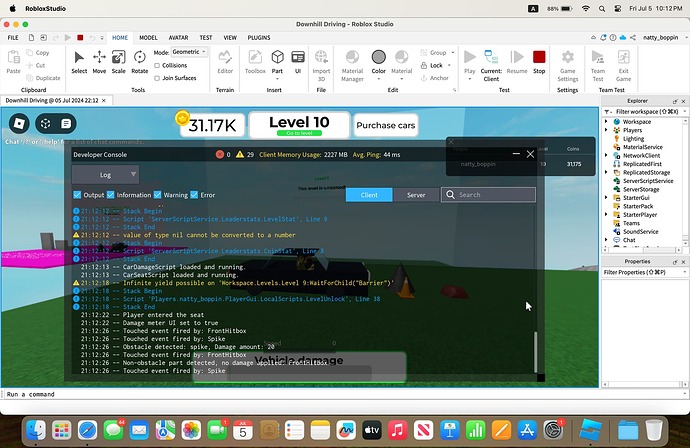Click Exit Game
Viewport: 690px width, 448px height.
623,66
